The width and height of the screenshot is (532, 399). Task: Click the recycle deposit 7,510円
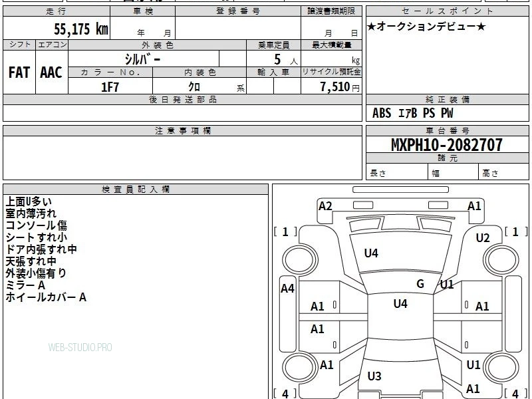click(x=340, y=87)
